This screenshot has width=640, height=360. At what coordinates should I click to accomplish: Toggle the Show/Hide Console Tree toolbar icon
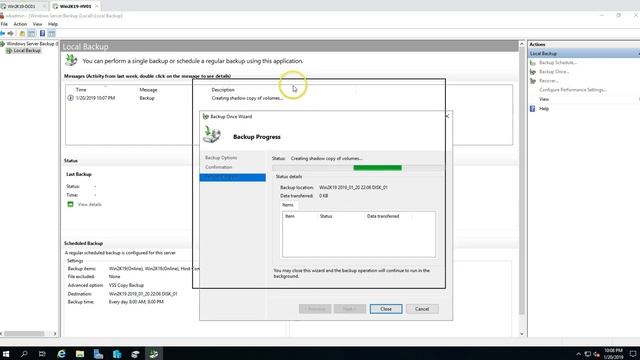pyautogui.click(x=31, y=33)
